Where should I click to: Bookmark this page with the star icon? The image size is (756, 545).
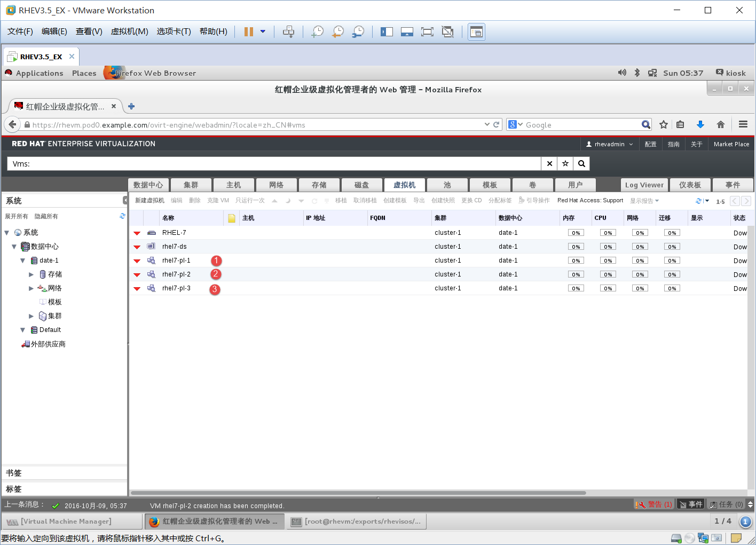[664, 124]
